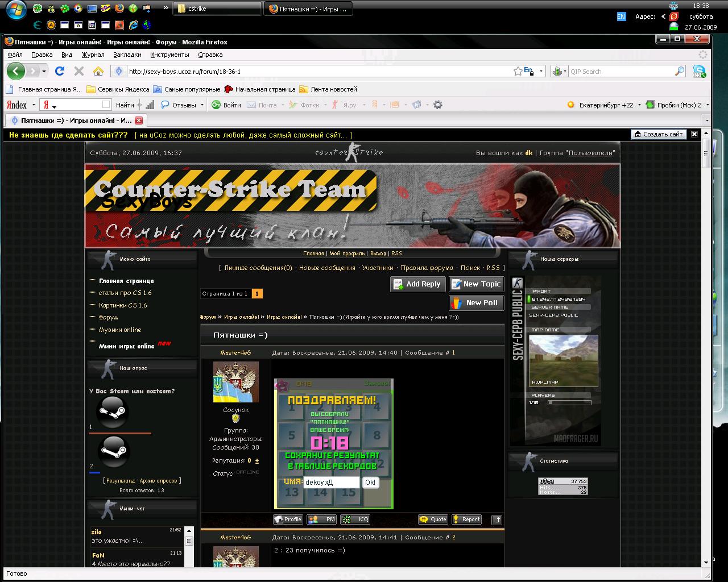Close the Пятнашки browser tab

tap(139, 120)
